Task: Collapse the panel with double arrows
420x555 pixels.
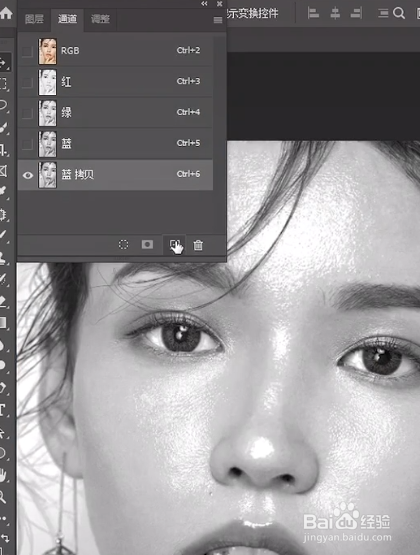Action: (204, 4)
